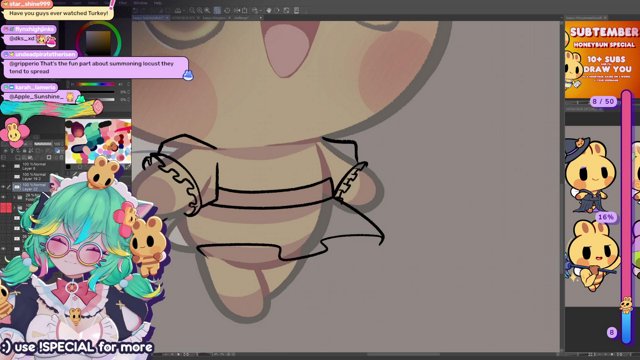Image resolution: width=640 pixels, height=360 pixels.
Task: Select the pen icon below the mixing palette
Action: 127,167
